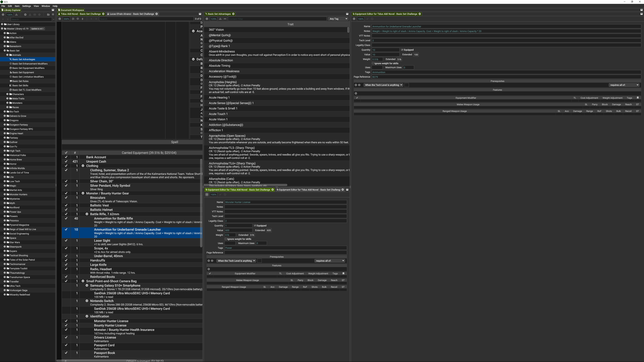Click the person icon on the character sheet toolbar

[83, 19]
